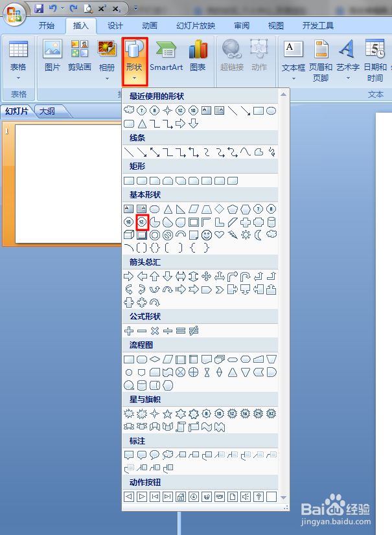This screenshot has width=392, height=535.
Task: Toggle superscript formatting
Action: pyautogui.click(x=102, y=8)
